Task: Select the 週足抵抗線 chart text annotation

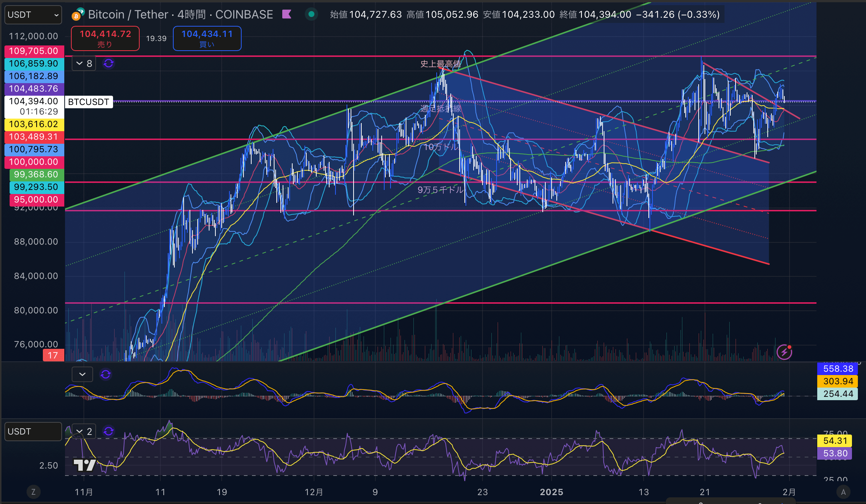Action: pos(441,108)
